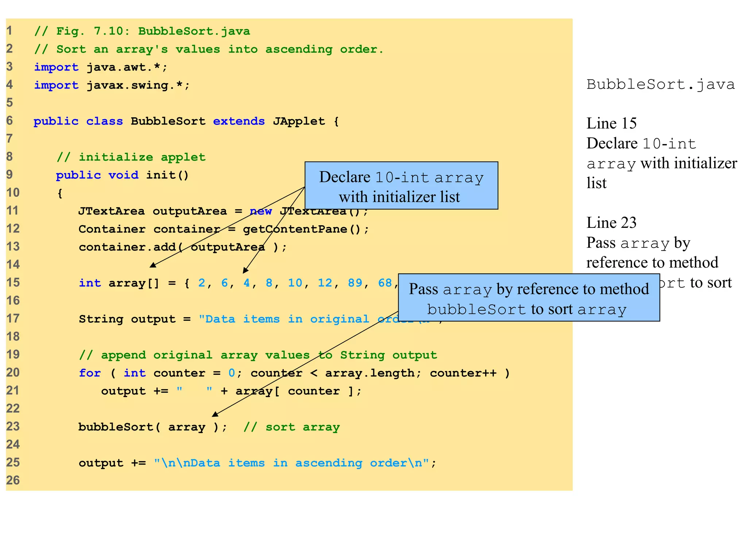Click the opening brace on line 10

pos(60,193)
